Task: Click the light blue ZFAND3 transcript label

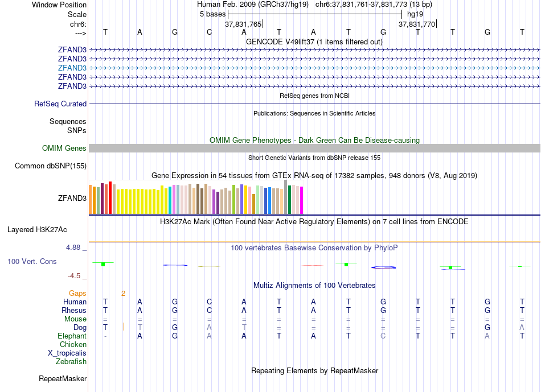Action: [x=72, y=68]
